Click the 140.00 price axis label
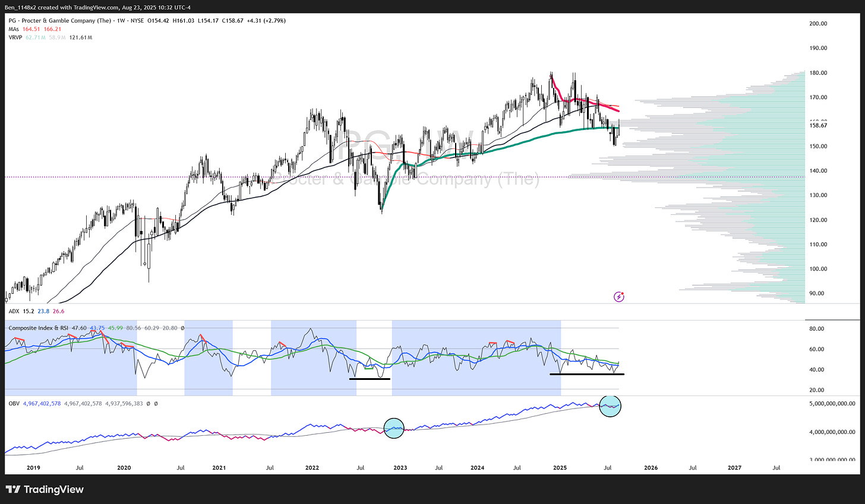865x504 pixels. (818, 171)
